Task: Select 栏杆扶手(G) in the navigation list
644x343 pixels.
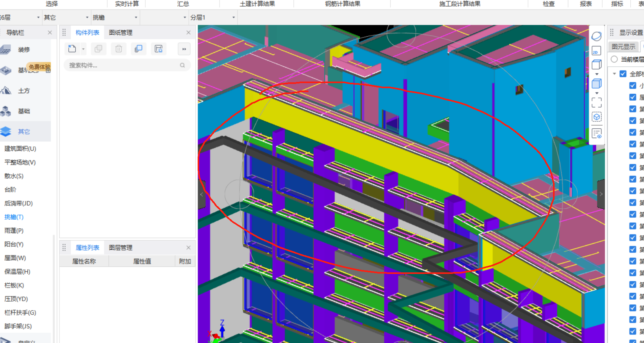Action: (20, 312)
